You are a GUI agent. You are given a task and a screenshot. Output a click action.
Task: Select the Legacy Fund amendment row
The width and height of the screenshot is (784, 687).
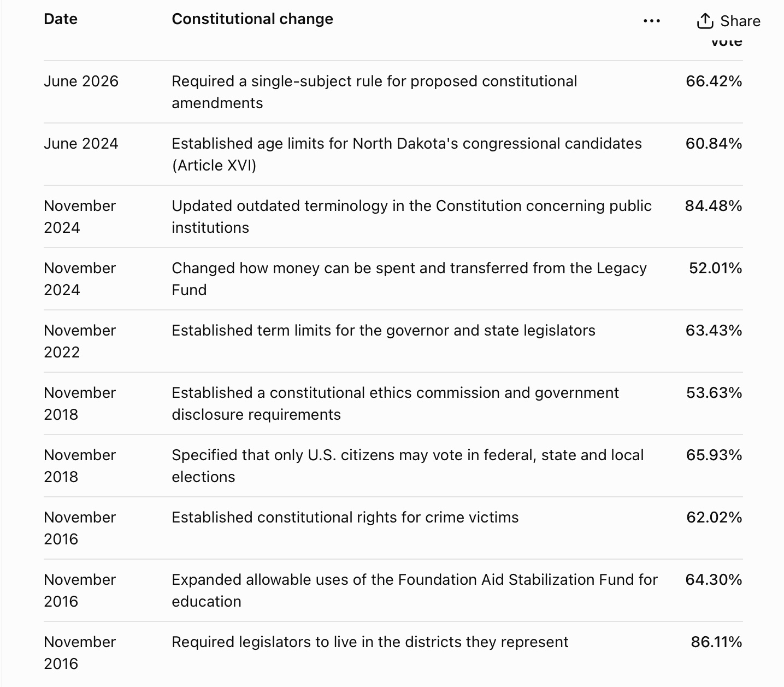393,279
